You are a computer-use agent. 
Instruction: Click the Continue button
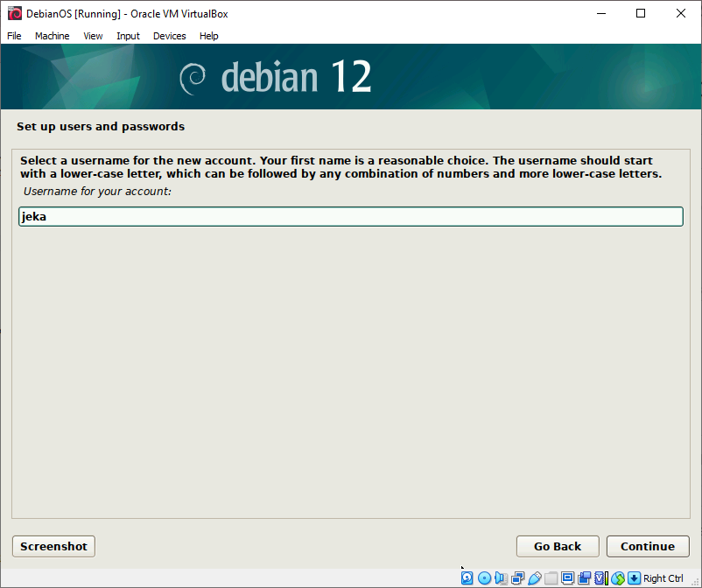tap(648, 546)
